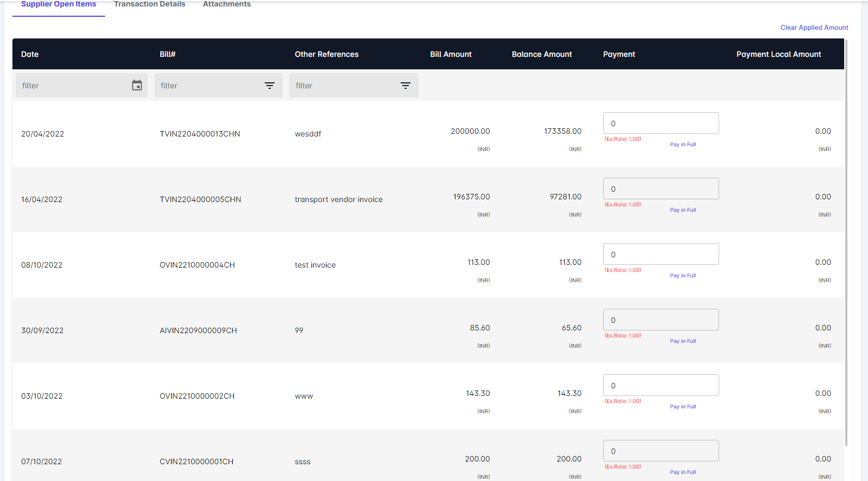Screen dimensions: 868x481
Task: Open the Attachments tab
Action: (x=227, y=4)
